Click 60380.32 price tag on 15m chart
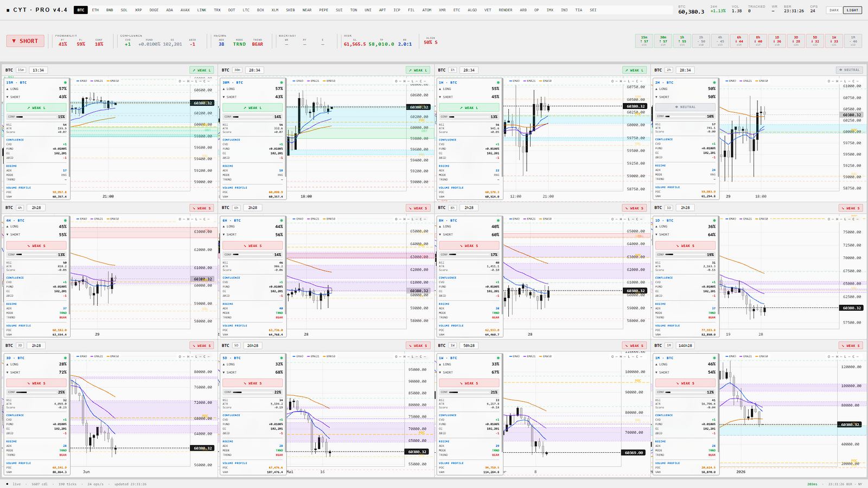The height and width of the screenshot is (488, 868). click(x=203, y=102)
